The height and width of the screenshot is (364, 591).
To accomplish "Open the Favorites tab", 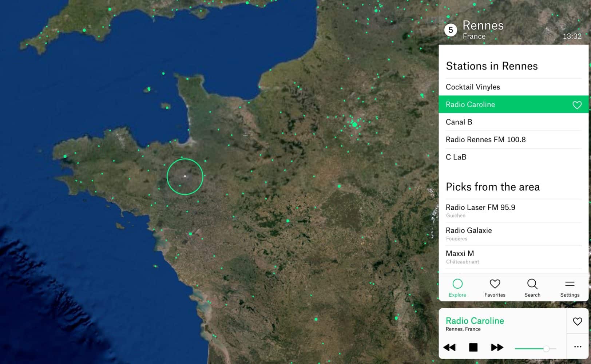I will [x=495, y=288].
